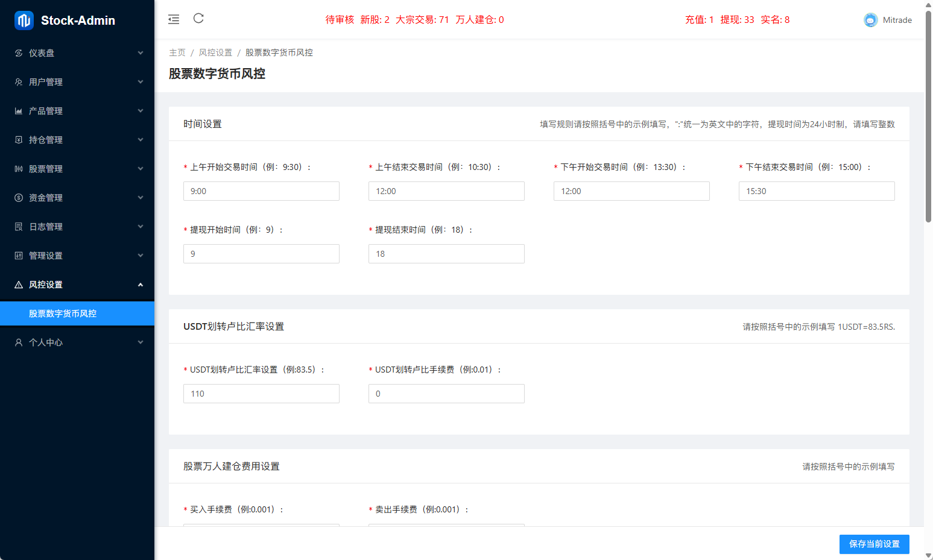Screen dimensions: 933x560
Task: Click the 产品管理 chart icon
Action: (x=19, y=111)
